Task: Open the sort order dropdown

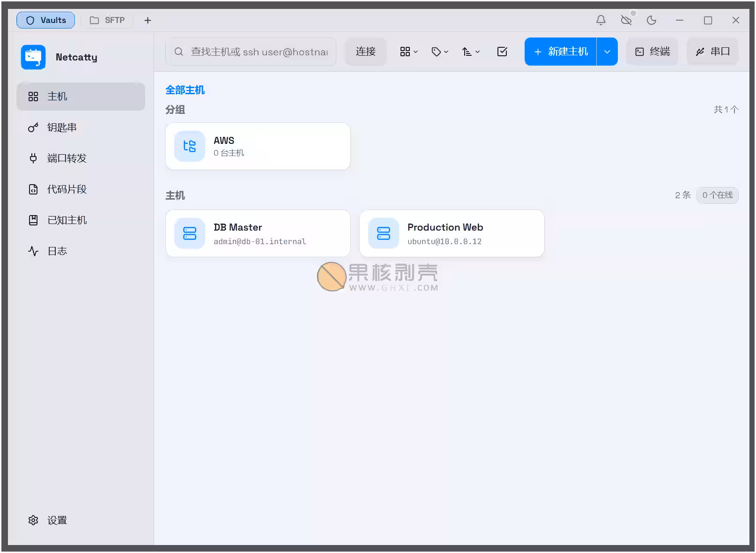Action: pos(471,52)
